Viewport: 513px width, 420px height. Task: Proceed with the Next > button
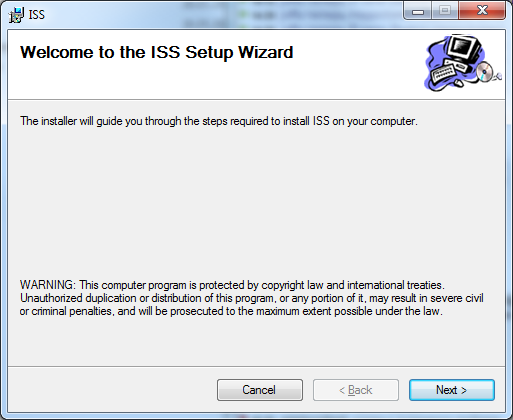pyautogui.click(x=452, y=390)
